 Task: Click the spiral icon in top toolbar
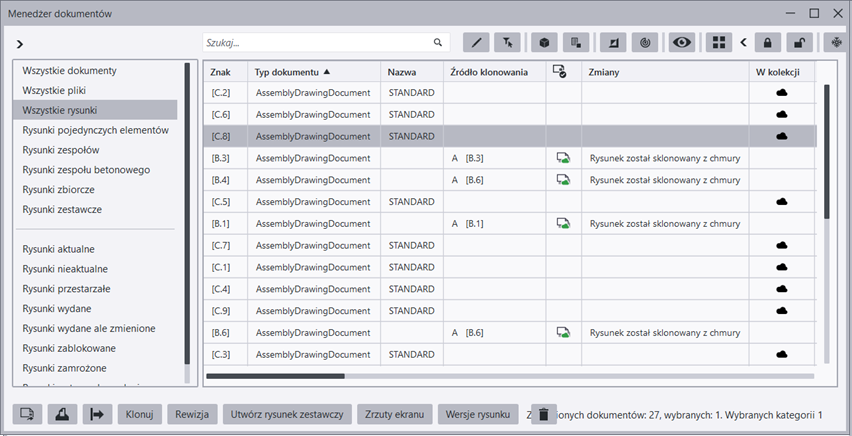point(647,43)
